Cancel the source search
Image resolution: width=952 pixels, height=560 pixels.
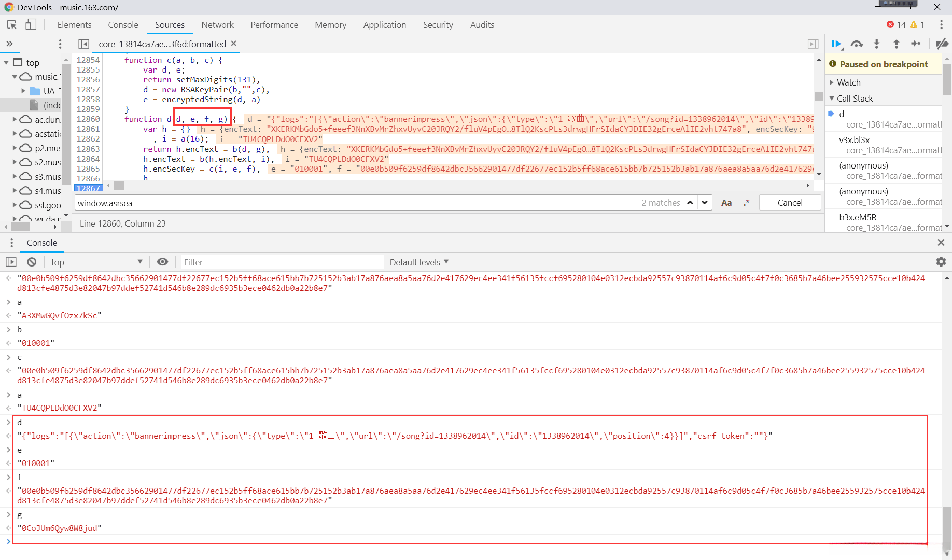click(x=790, y=203)
